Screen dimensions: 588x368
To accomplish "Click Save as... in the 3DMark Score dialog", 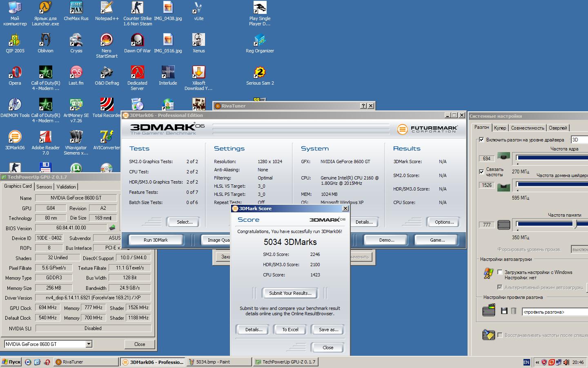I will [x=328, y=330].
